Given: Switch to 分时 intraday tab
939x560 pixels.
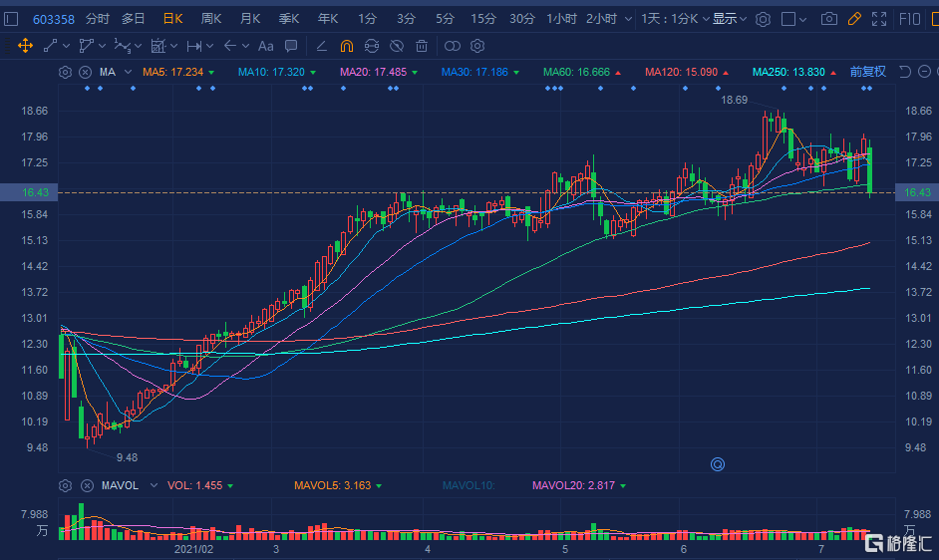Looking at the screenshot, I should click(x=97, y=19).
